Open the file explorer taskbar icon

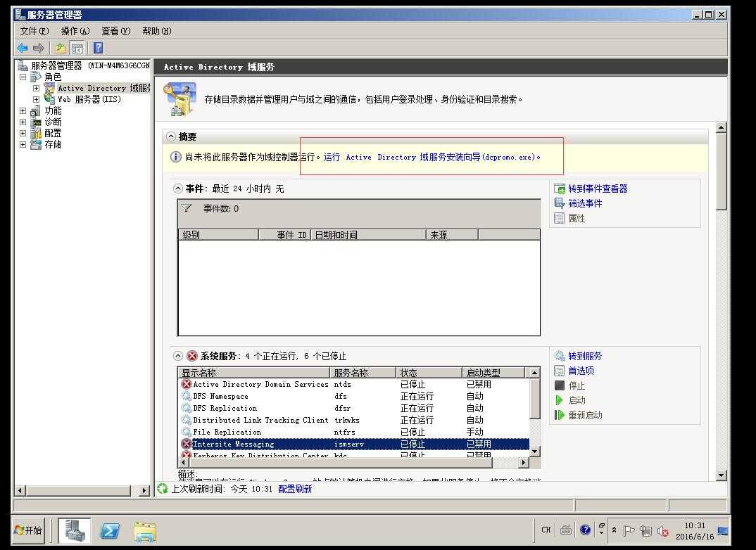[x=144, y=532]
